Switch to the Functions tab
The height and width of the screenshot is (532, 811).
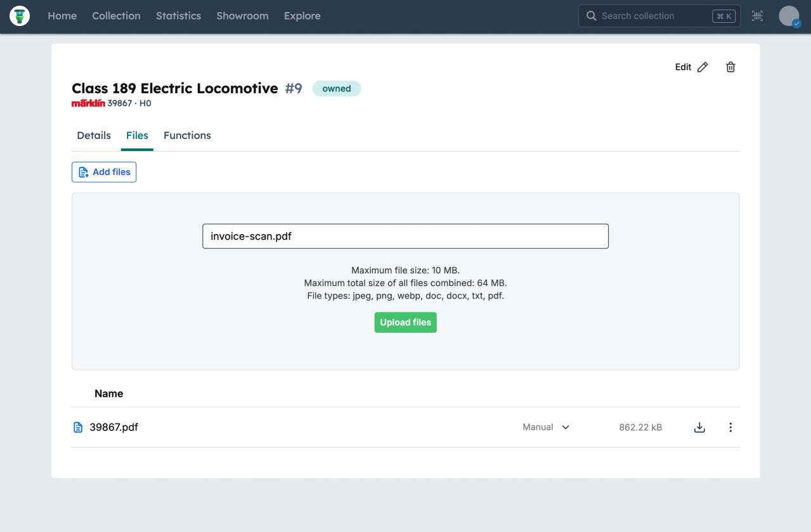(187, 136)
